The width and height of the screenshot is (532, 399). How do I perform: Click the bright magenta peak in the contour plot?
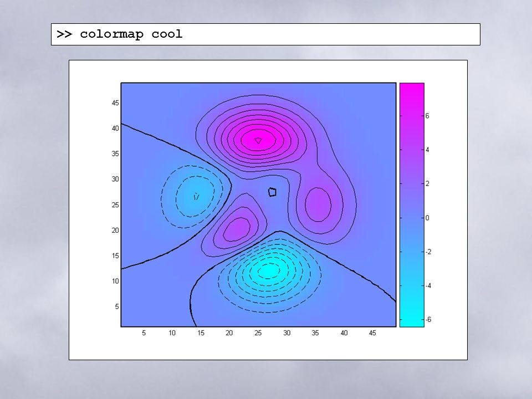pyautogui.click(x=259, y=140)
